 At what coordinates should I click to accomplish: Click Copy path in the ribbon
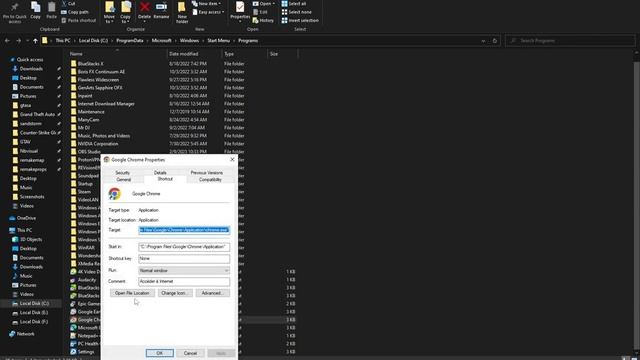[75, 12]
